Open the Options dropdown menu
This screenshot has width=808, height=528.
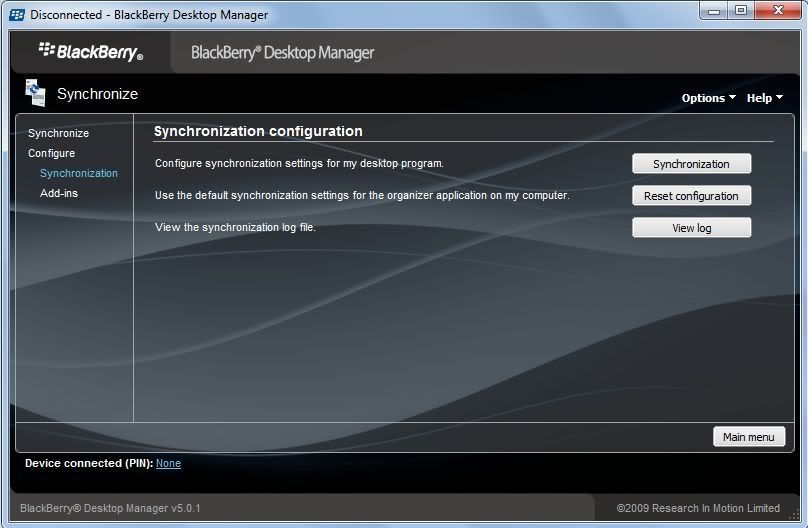[x=709, y=98]
